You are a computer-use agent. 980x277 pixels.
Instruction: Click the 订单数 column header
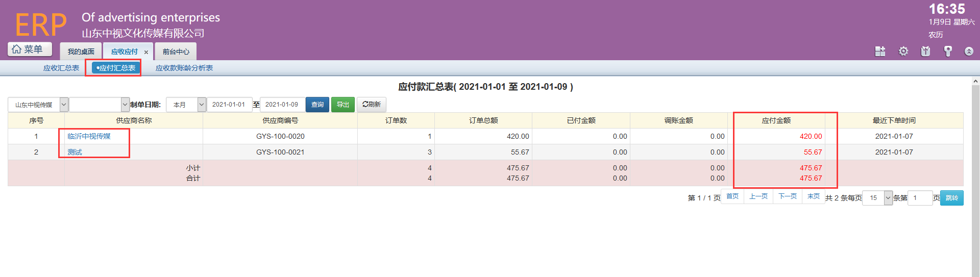396,120
